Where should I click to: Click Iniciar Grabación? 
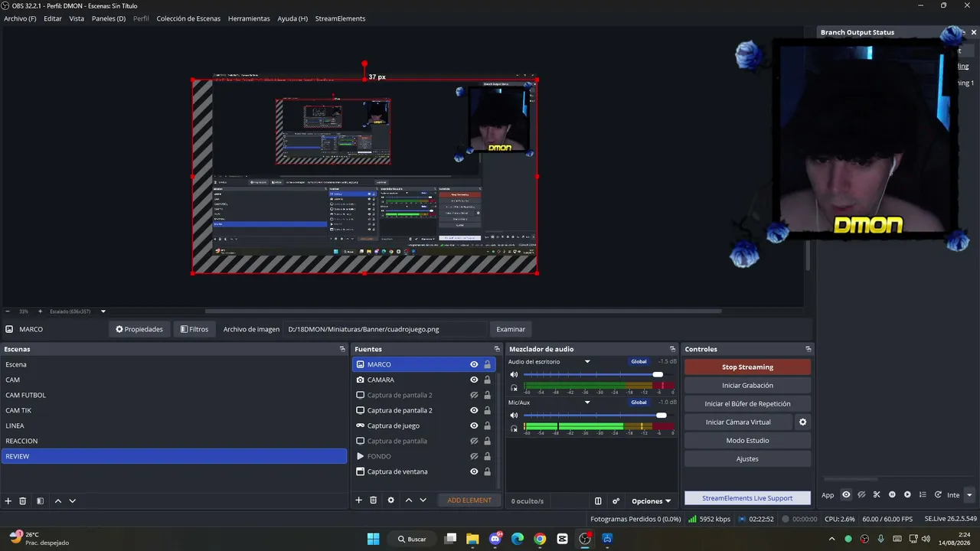pos(747,386)
